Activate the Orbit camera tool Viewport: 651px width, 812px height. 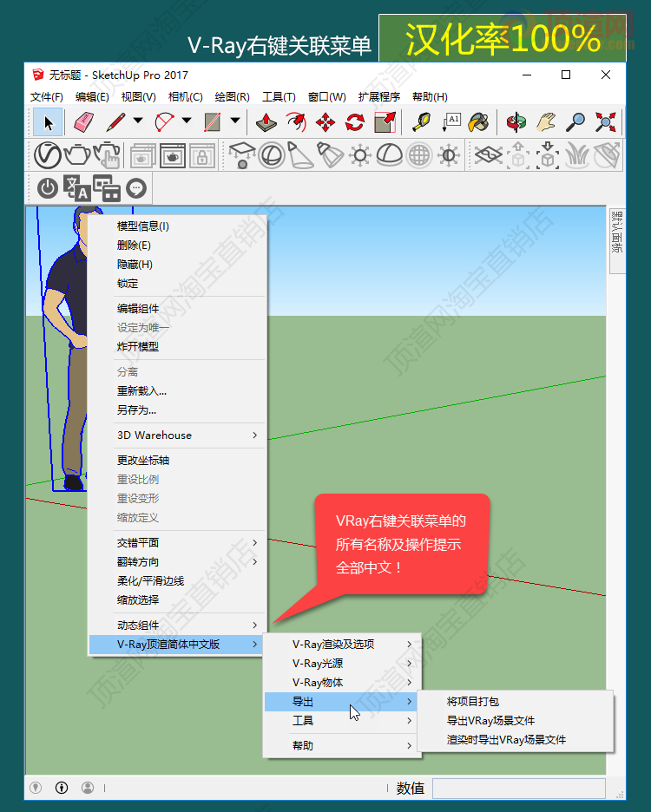[x=516, y=122]
